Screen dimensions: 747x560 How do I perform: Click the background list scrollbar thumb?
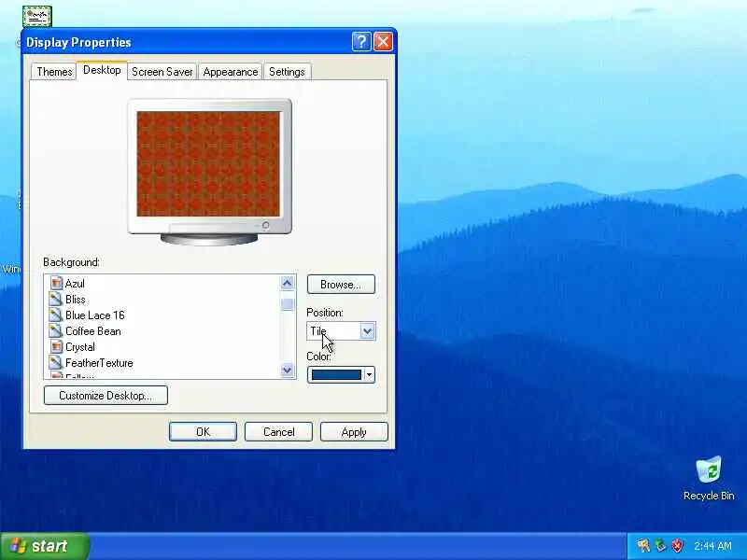pyautogui.click(x=287, y=304)
